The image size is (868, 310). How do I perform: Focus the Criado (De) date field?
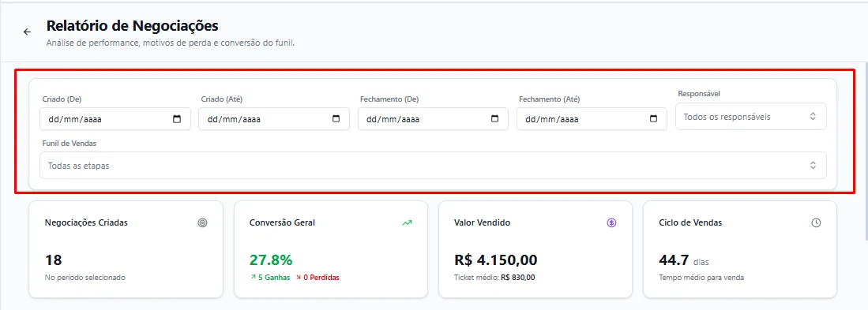click(115, 119)
